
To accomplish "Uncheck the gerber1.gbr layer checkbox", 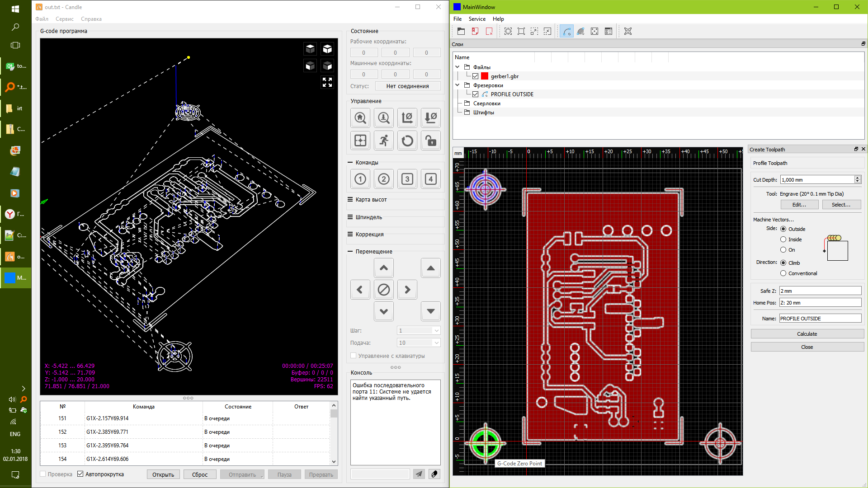I will [x=475, y=76].
